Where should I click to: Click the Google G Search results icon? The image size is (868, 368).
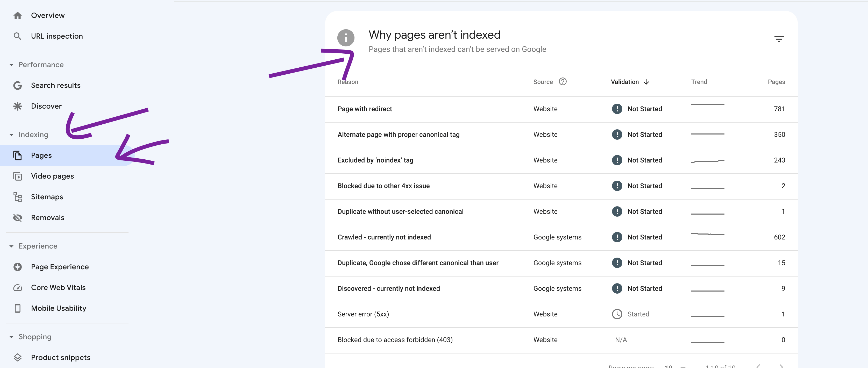click(18, 86)
